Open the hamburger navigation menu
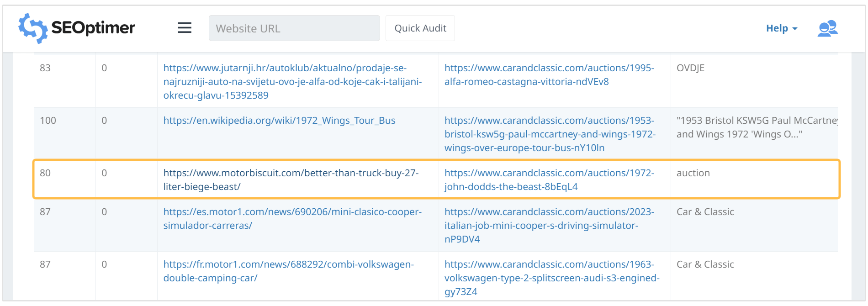868x306 pixels. point(185,28)
